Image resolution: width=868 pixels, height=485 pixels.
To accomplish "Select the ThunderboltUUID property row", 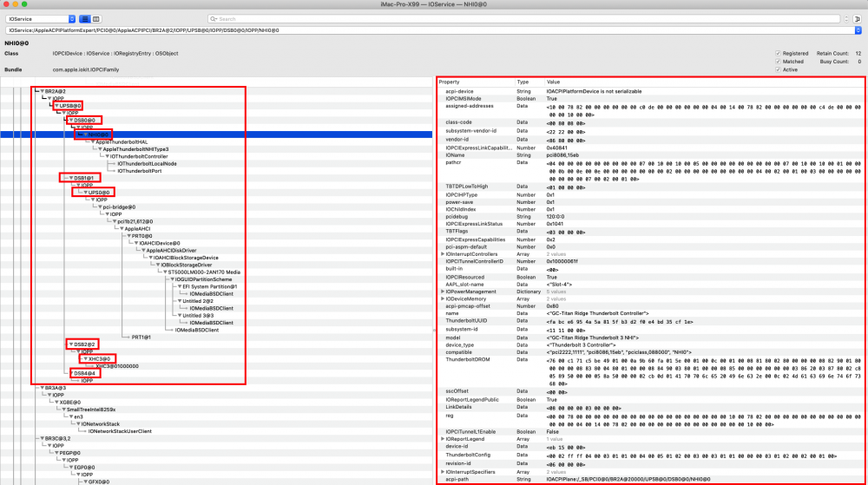I will (650, 321).
